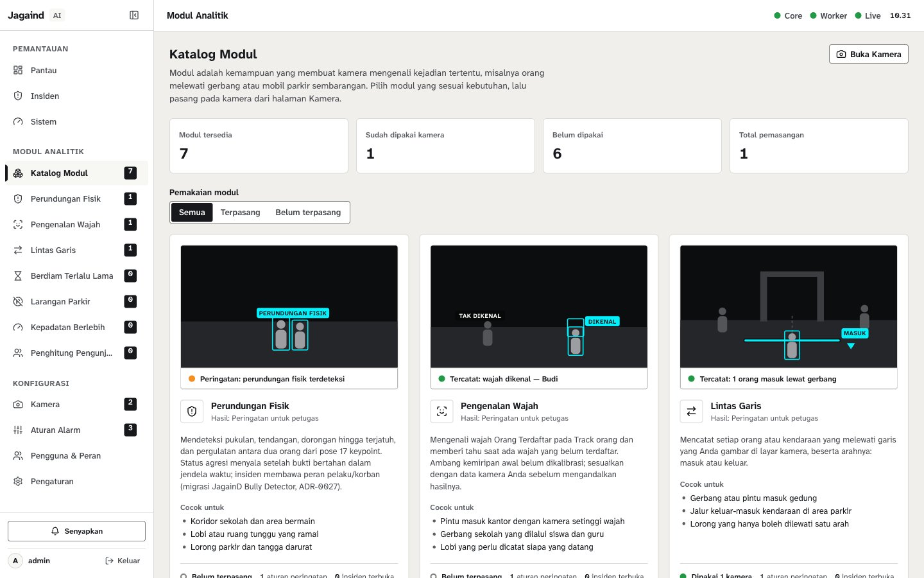Click the Core status indicator
This screenshot has height=578, width=924.
point(788,15)
